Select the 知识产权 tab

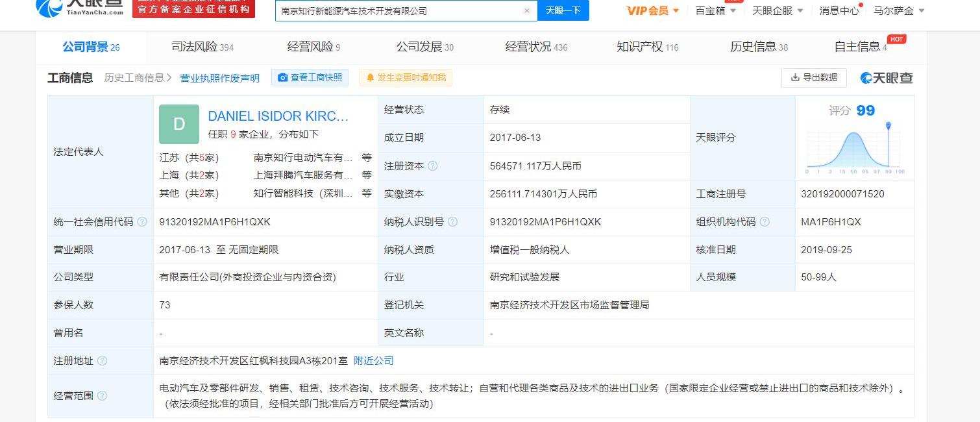point(647,47)
